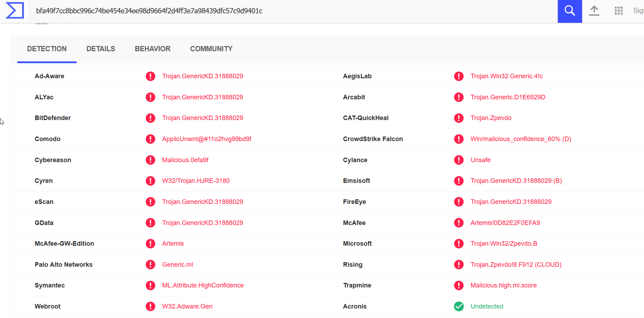Click the blue search magnifier button
Screen dimensions: 644x318
570,11
